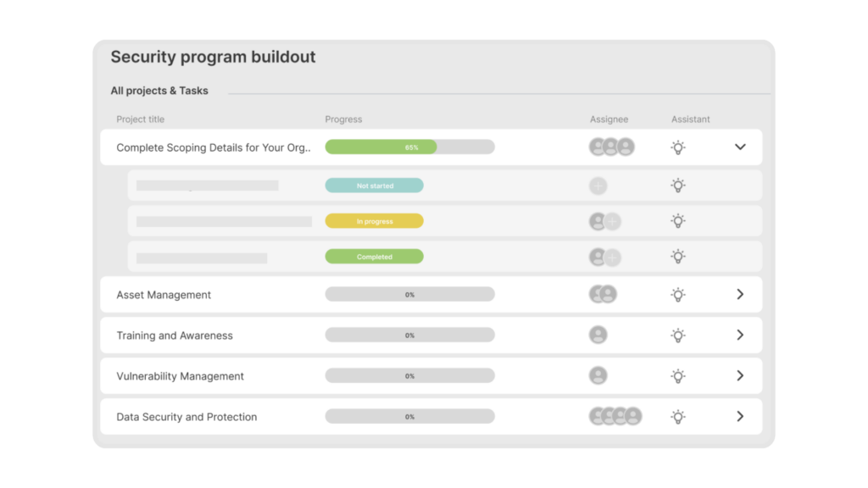The height and width of the screenshot is (488, 868).
Task: Click the lightbulb assistant icon for Asset Management
Action: [x=678, y=295]
